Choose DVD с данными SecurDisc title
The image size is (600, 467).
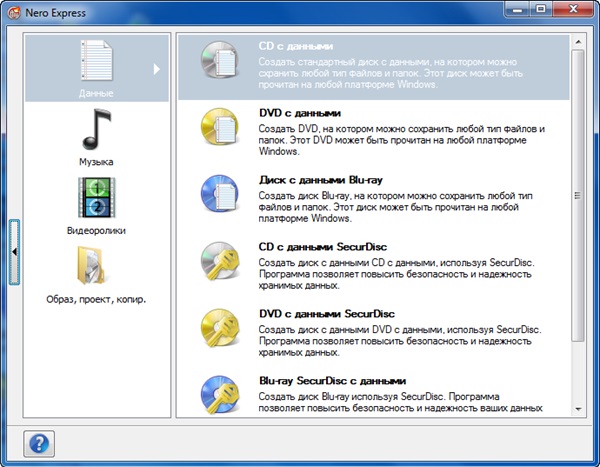point(326,314)
